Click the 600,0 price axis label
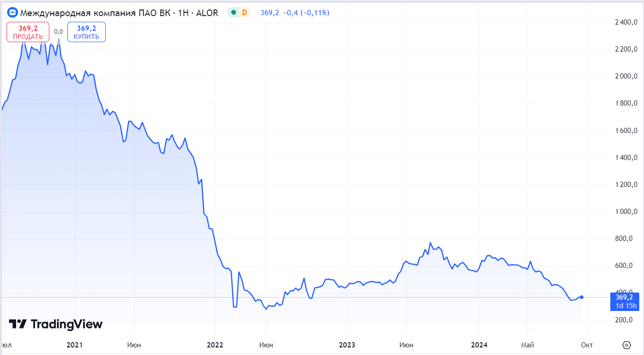This screenshot has height=355, width=644. [625, 266]
